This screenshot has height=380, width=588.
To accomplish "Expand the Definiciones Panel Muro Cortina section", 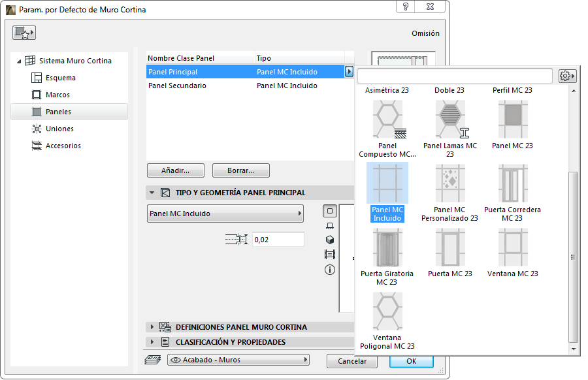I will coord(242,326).
